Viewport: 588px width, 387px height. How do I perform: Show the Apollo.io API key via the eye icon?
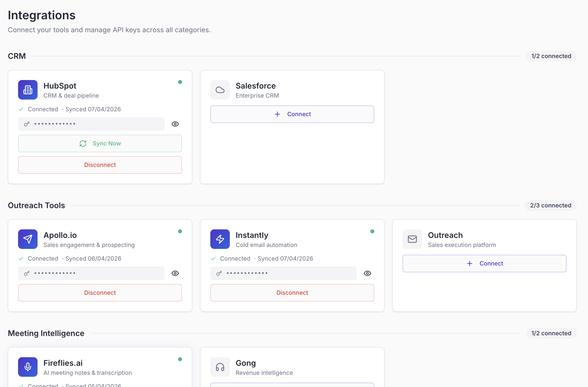pos(175,273)
